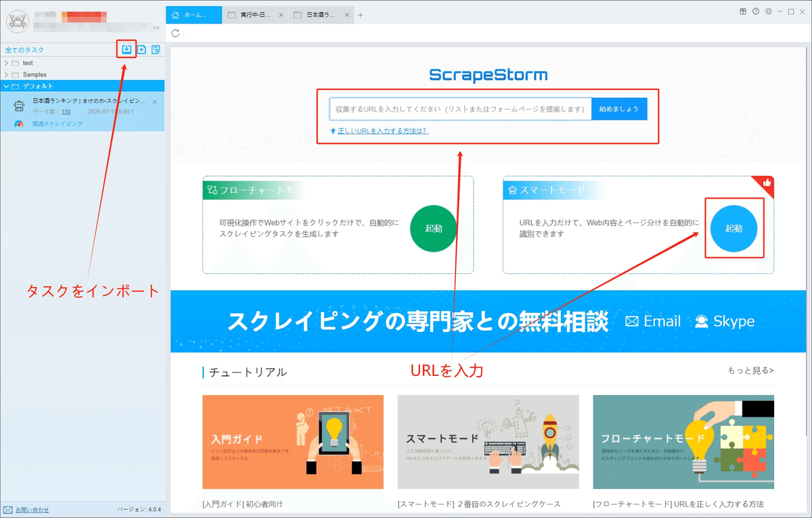
Task: Click the crab user avatar
Action: [x=17, y=20]
